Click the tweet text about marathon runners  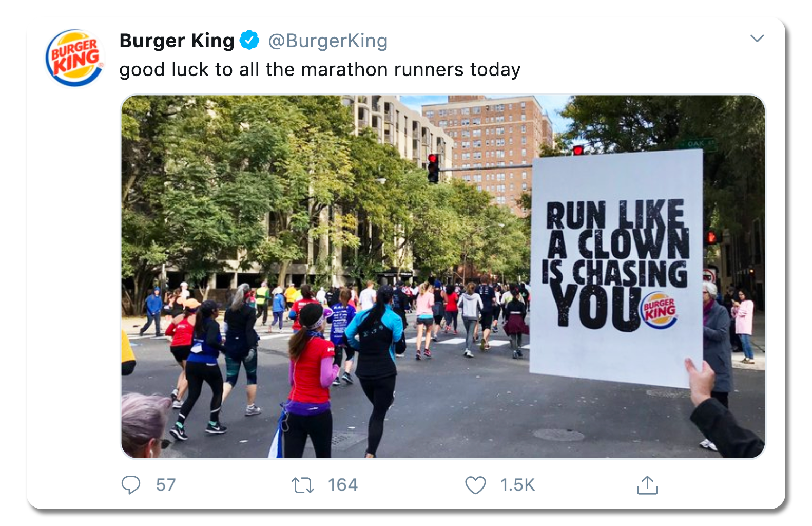pos(320,69)
